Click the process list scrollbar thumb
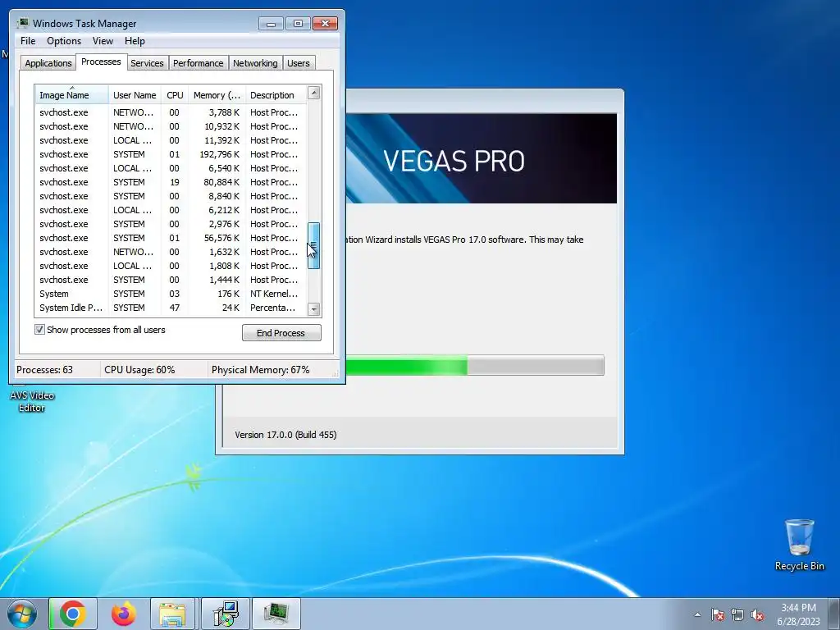This screenshot has height=630, width=840. click(x=314, y=245)
